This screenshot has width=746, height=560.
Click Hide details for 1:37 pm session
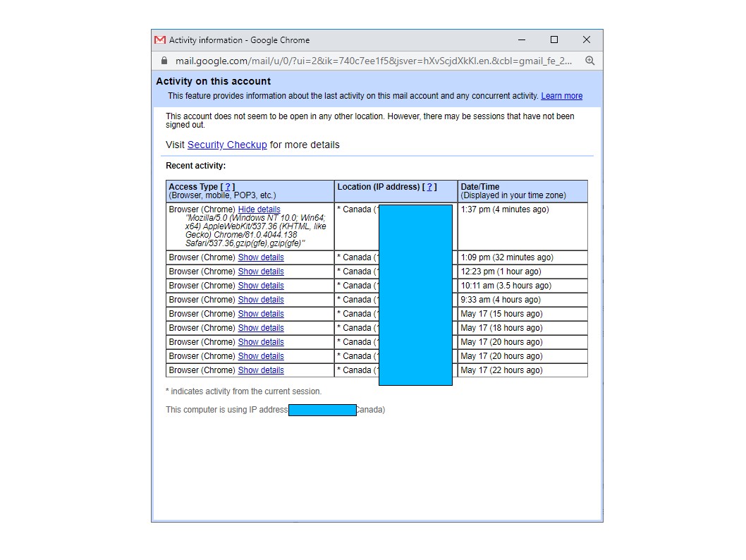click(x=259, y=209)
